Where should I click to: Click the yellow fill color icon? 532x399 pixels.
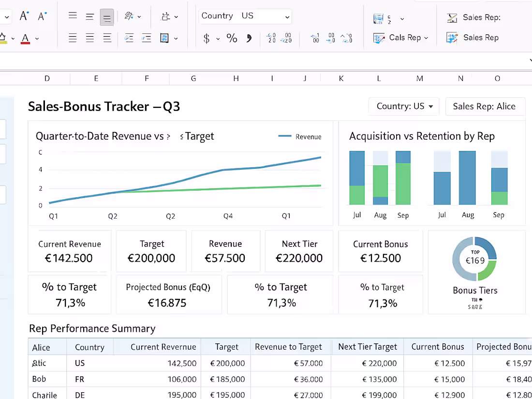[x=3, y=38]
